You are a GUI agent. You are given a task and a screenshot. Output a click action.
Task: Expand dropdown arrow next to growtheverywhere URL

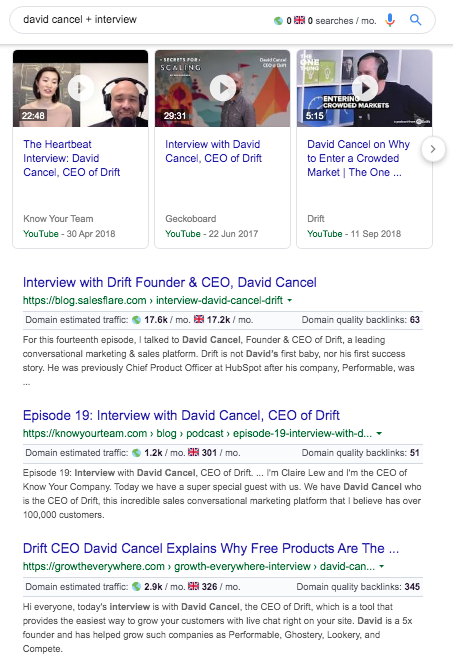pos(382,566)
